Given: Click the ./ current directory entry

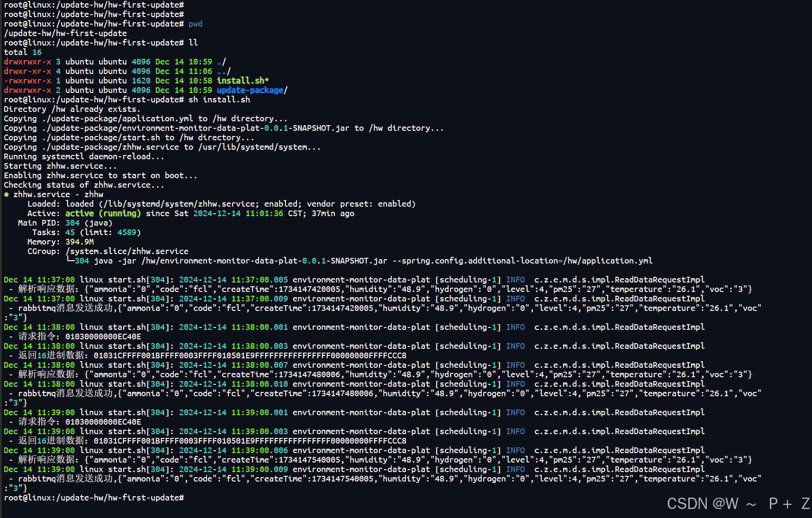Looking at the screenshot, I should coord(221,61).
